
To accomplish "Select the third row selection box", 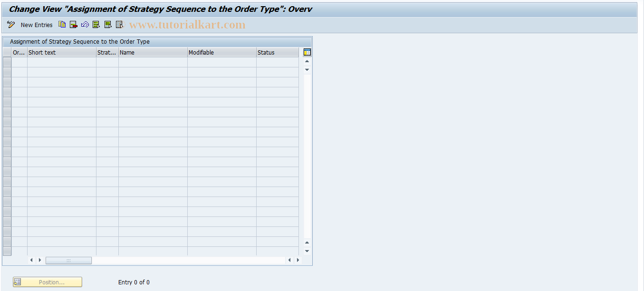I will click(x=7, y=82).
